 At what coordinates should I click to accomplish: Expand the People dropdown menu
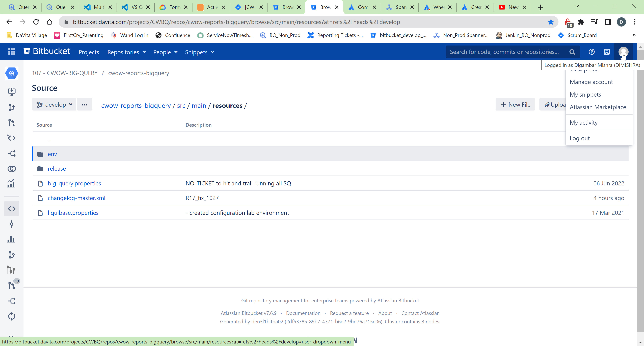point(165,52)
